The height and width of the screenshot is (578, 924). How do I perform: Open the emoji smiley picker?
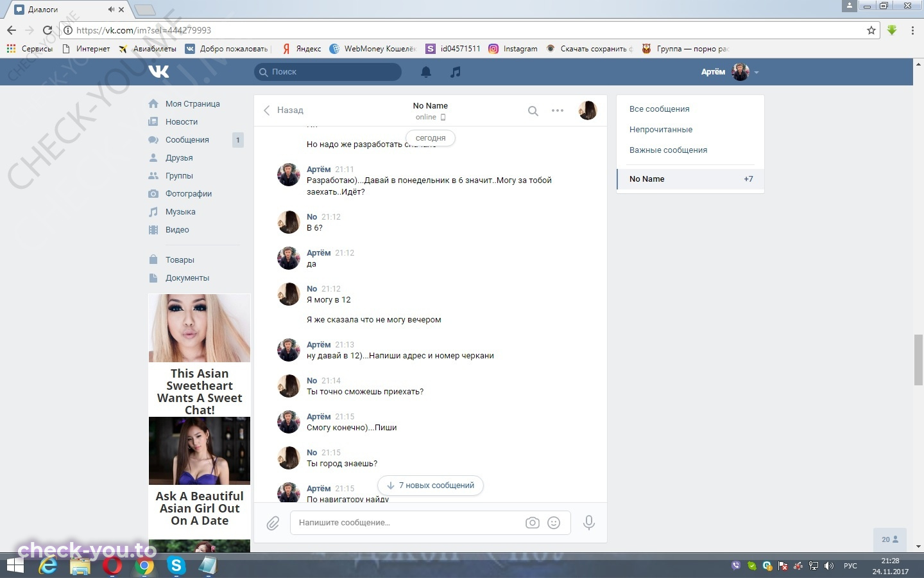pos(554,523)
